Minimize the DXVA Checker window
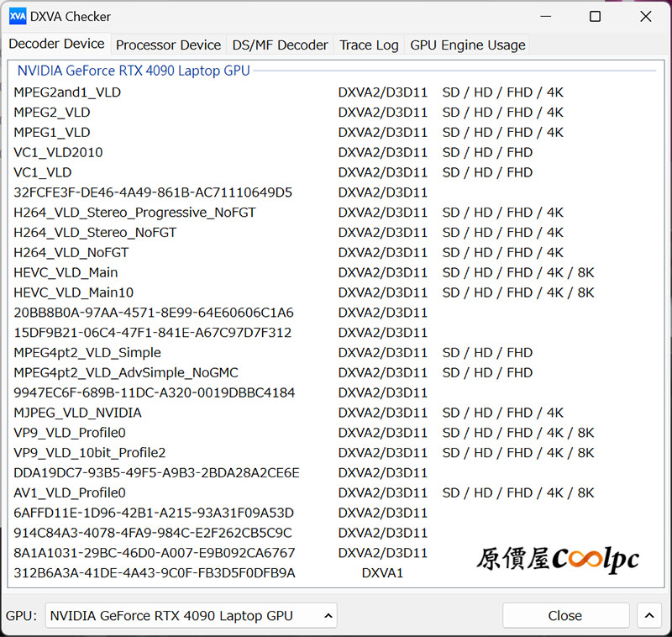The height and width of the screenshot is (637, 672). click(x=545, y=16)
